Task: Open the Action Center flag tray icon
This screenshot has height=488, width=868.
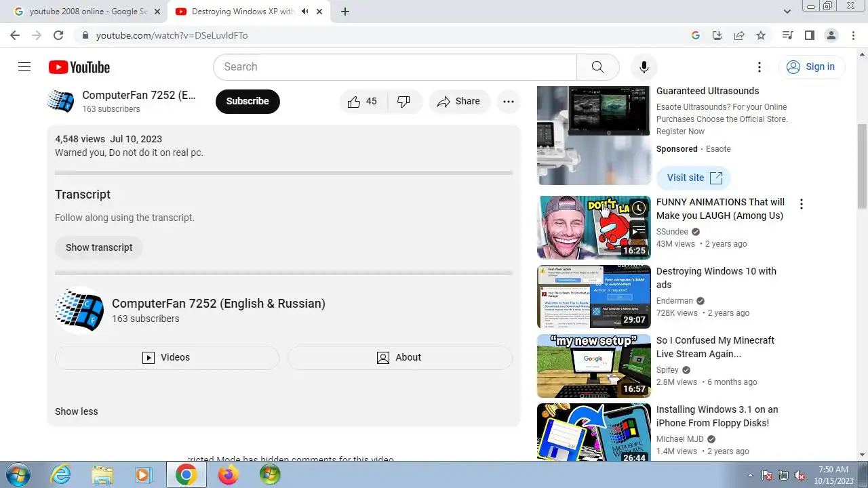Action: (768, 475)
